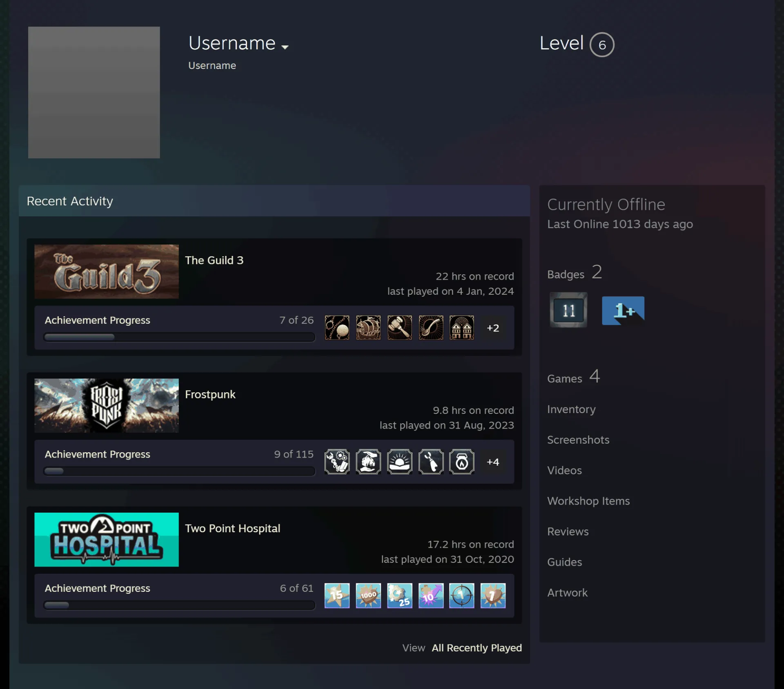Image resolution: width=784 pixels, height=689 pixels.
Task: Click the sunrise achievement icon for Frostpunk
Action: pyautogui.click(x=399, y=461)
